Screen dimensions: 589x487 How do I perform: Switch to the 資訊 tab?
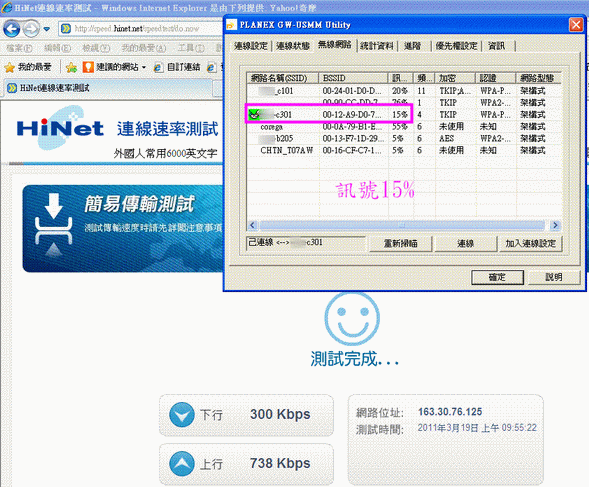click(x=496, y=46)
